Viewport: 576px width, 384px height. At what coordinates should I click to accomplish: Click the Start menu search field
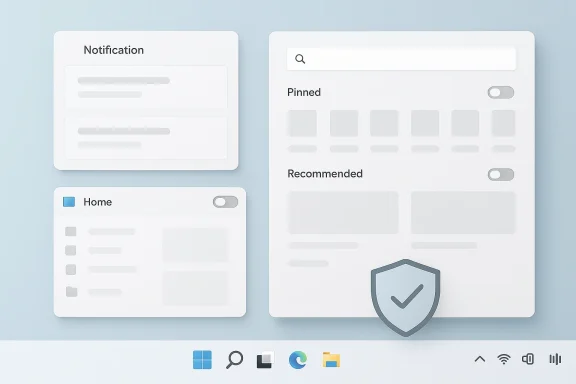tap(401, 59)
